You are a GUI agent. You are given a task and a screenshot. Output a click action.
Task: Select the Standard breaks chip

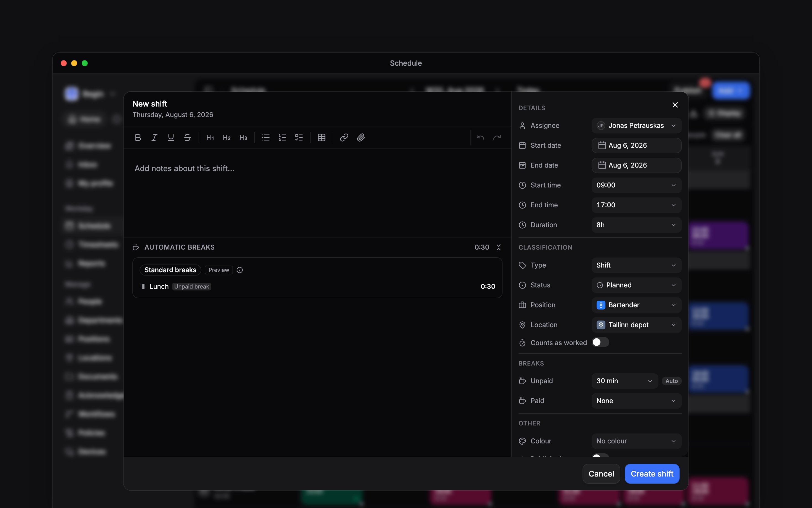point(170,270)
